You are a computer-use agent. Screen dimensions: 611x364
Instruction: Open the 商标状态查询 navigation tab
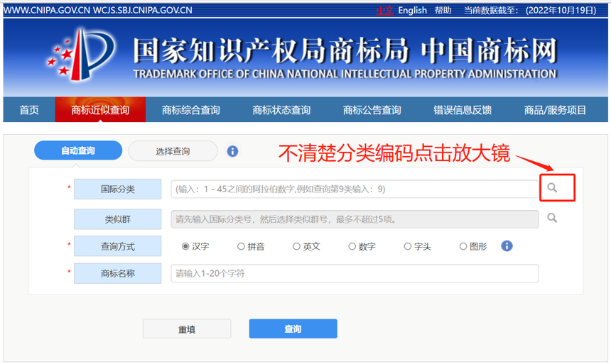[x=281, y=110]
